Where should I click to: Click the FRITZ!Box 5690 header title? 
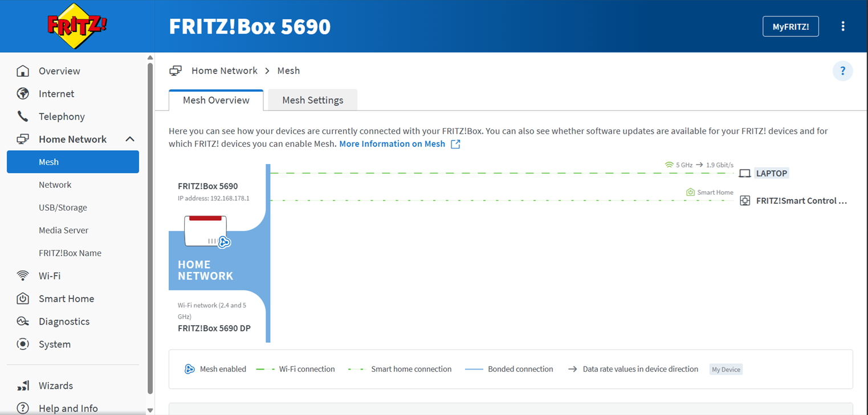click(x=250, y=27)
